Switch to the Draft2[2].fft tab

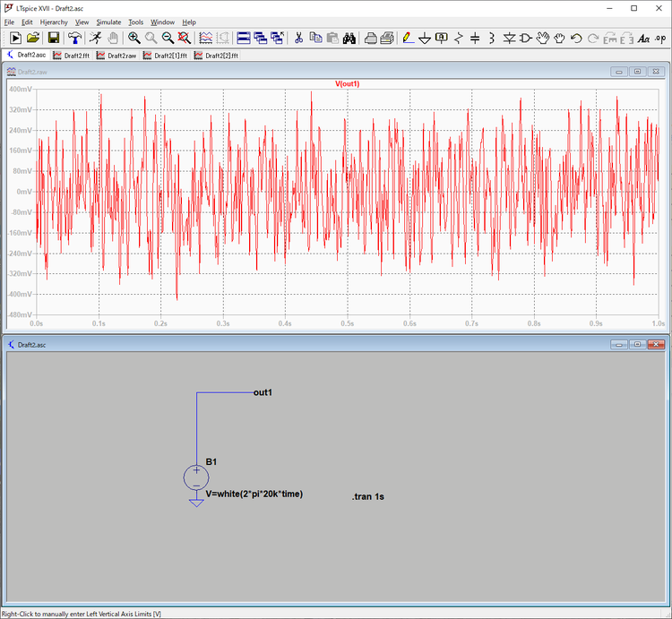221,56
